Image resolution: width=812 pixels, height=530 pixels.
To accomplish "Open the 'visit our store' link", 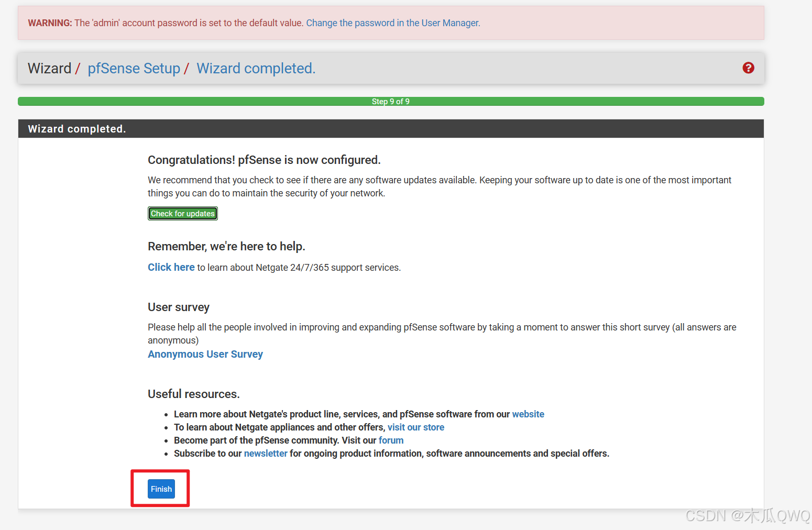I will click(x=416, y=427).
